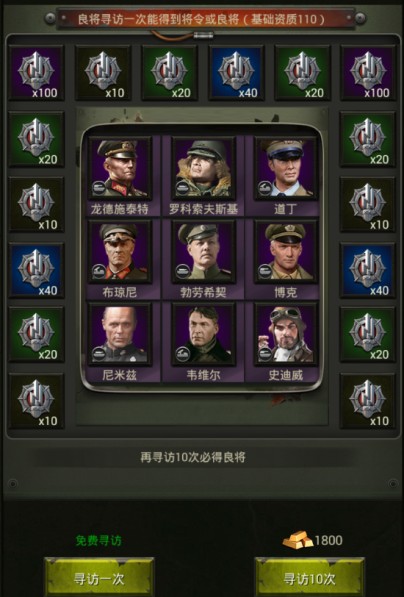Click the top-left purple x100 medal icon
Viewport: 404px width, 597px height.
[x=36, y=73]
